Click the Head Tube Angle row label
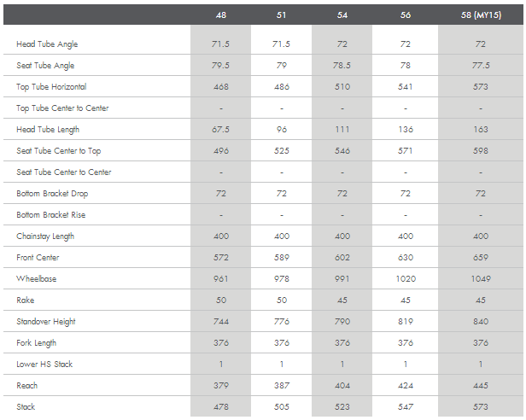526x420 pixels. tap(47, 44)
